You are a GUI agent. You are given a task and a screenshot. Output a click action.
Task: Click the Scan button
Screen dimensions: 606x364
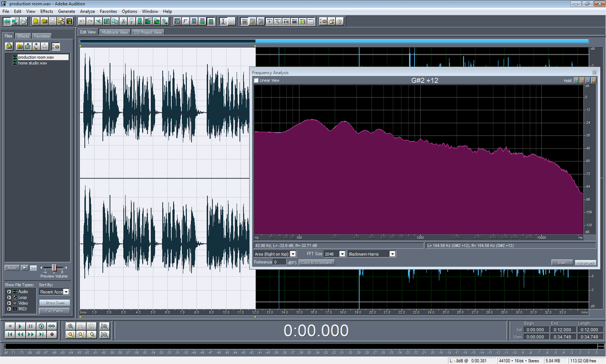562,263
